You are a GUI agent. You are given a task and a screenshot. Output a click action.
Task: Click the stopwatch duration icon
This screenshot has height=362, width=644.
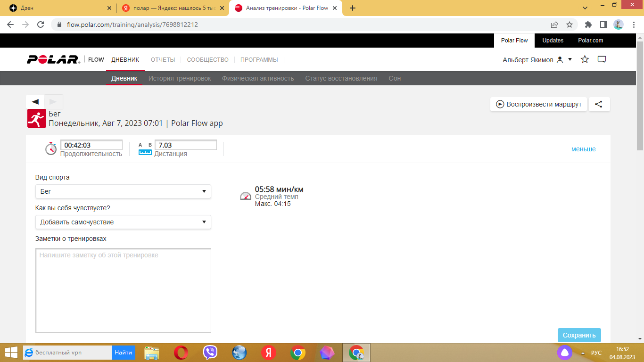pyautogui.click(x=51, y=148)
